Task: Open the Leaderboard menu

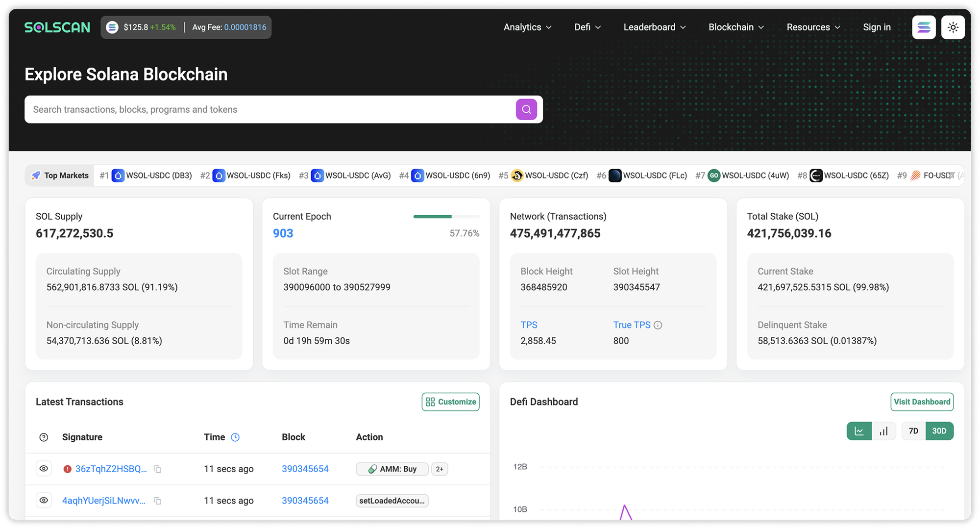Action: pyautogui.click(x=654, y=27)
